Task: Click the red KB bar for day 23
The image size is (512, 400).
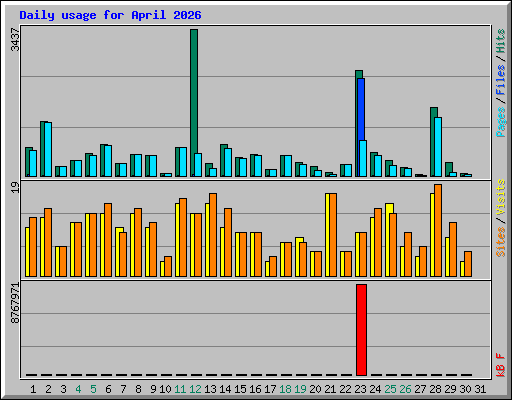Action: (361, 330)
